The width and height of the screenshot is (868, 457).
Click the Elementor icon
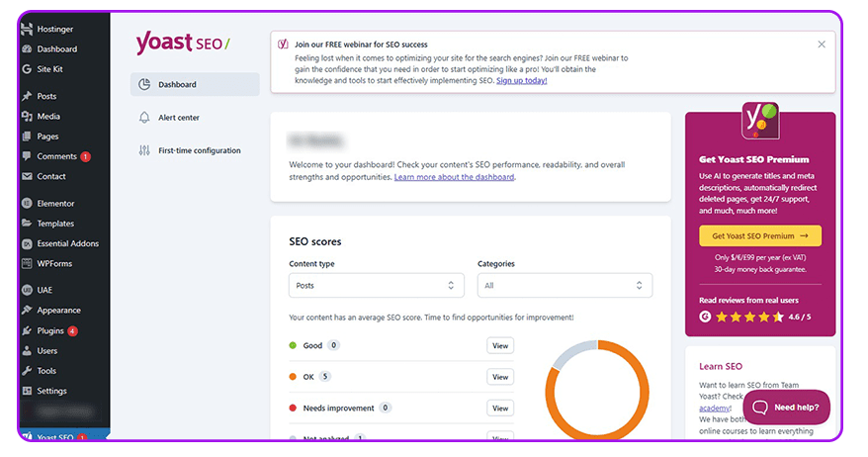coord(27,204)
